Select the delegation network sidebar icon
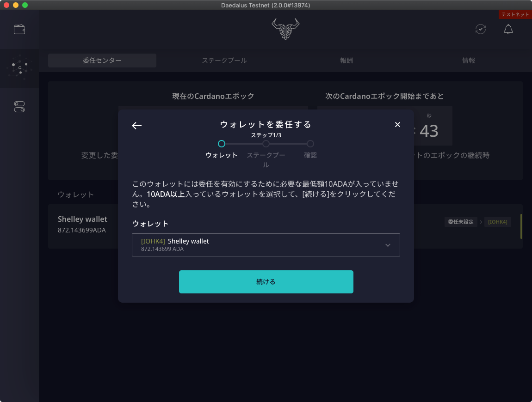532x402 pixels. pos(19,68)
